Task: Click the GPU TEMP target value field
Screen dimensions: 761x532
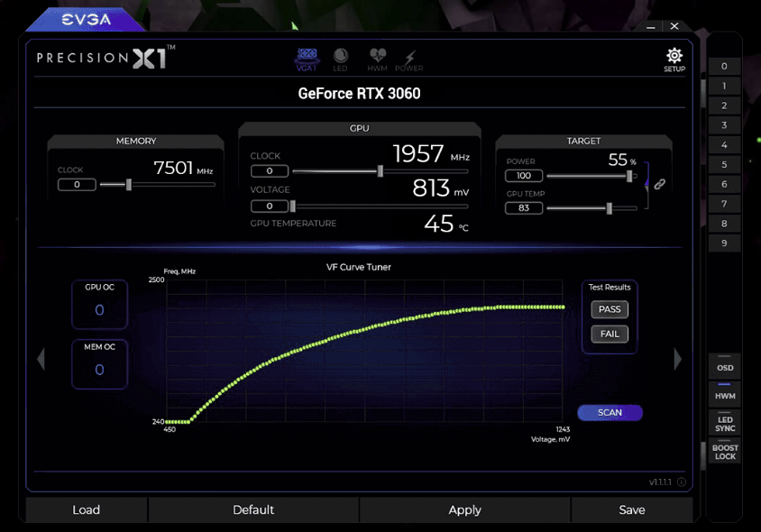Action: [524, 208]
